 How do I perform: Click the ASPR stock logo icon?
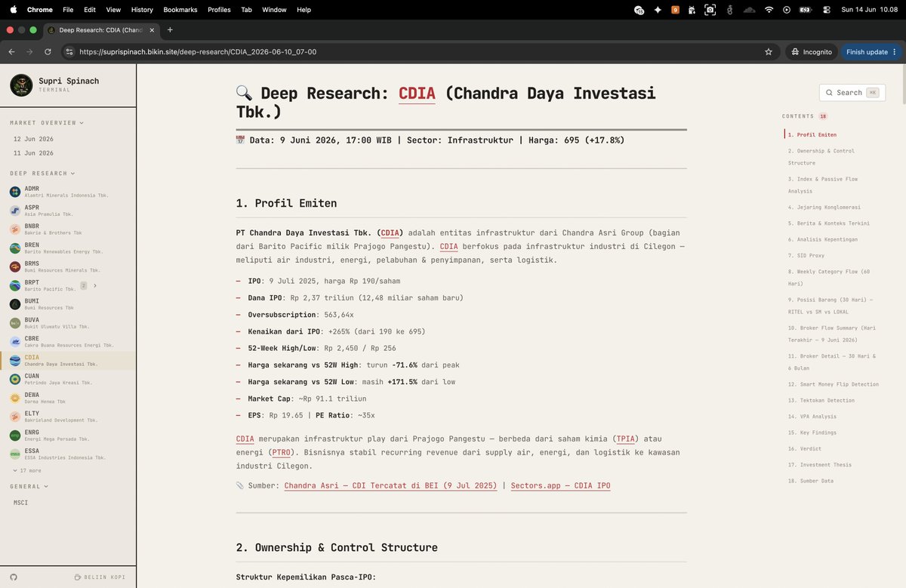click(15, 211)
